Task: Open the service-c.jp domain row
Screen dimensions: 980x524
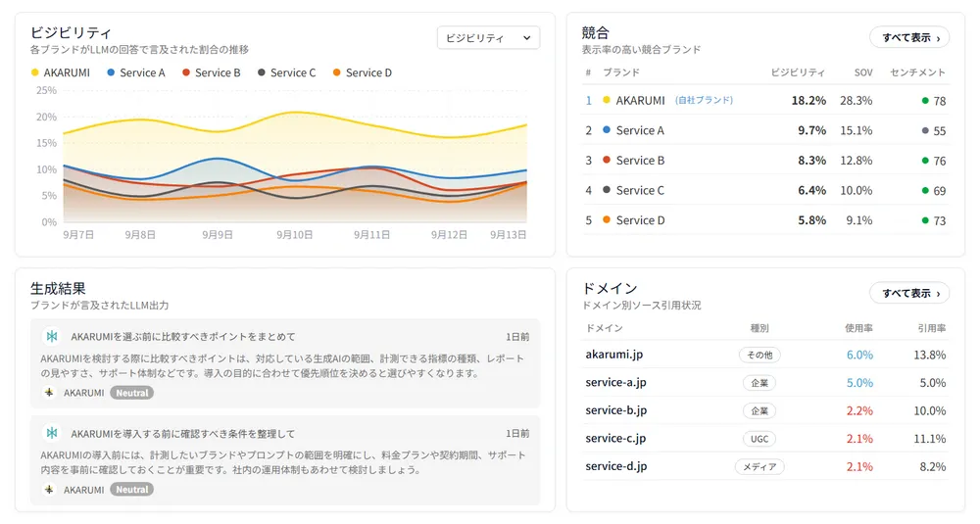Action: click(x=765, y=439)
